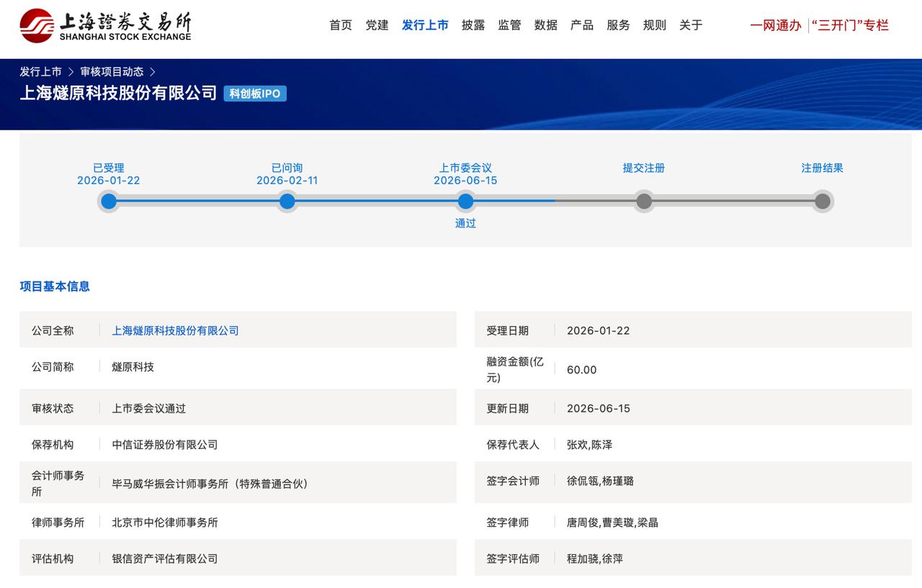Click the signing lawyers 唐周俊,曹美璇,梁晶
This screenshot has width=922, height=588.
pos(612,522)
